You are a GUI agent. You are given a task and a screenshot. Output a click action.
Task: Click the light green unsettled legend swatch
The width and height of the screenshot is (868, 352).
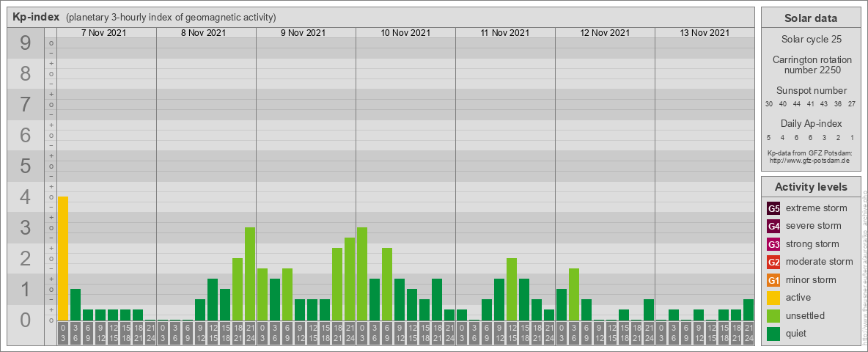pyautogui.click(x=773, y=315)
